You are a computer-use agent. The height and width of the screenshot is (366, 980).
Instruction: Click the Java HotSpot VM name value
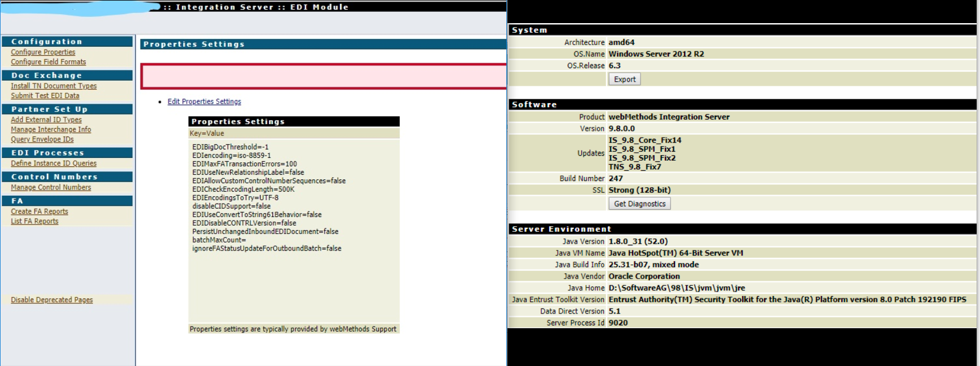[x=676, y=253]
